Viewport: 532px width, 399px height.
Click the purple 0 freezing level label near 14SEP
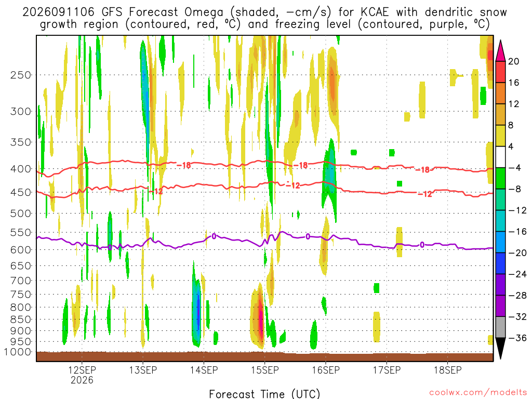click(x=214, y=236)
